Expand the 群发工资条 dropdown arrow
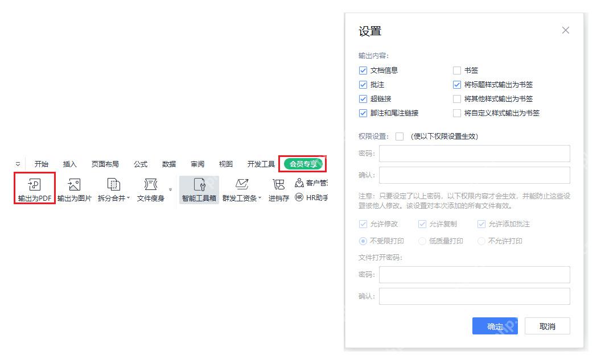Image resolution: width=601 pixels, height=364 pixels. click(x=260, y=198)
